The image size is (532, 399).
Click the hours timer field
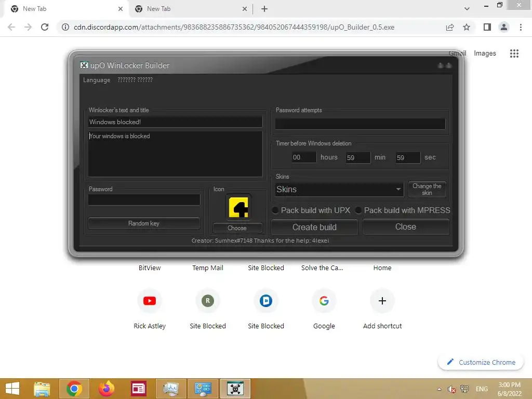pyautogui.click(x=304, y=157)
